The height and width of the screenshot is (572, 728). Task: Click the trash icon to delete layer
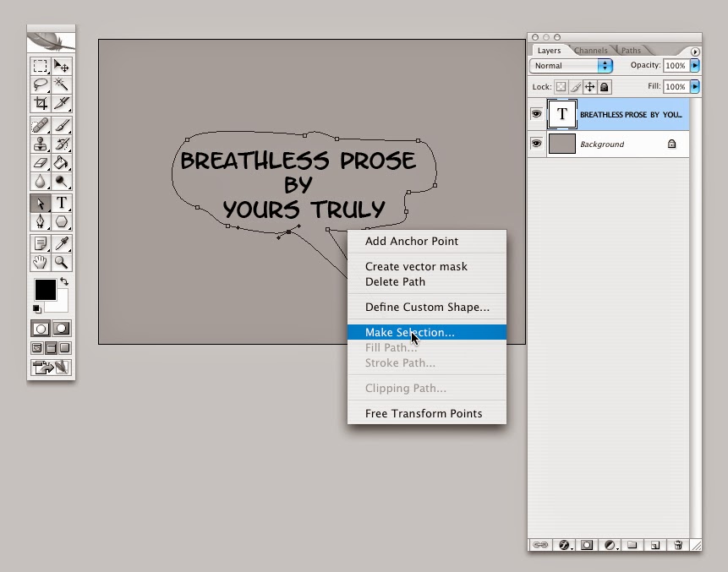pyautogui.click(x=678, y=545)
